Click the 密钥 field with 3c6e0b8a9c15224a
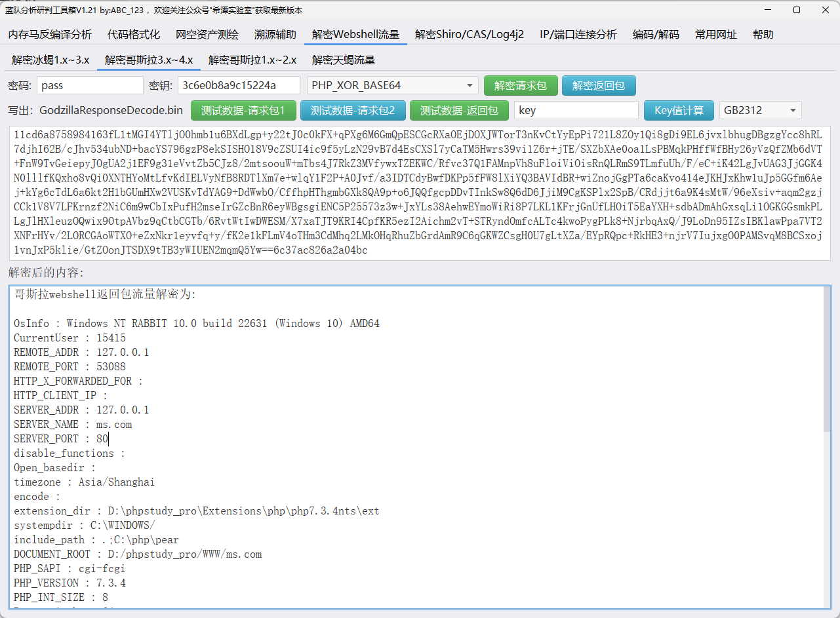Viewport: 840px width, 618px height. 239,86
